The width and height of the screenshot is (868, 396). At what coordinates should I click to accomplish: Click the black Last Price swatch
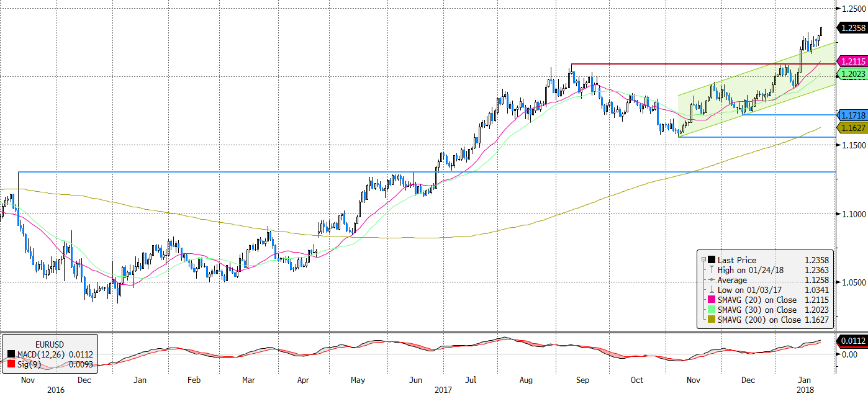coord(711,260)
